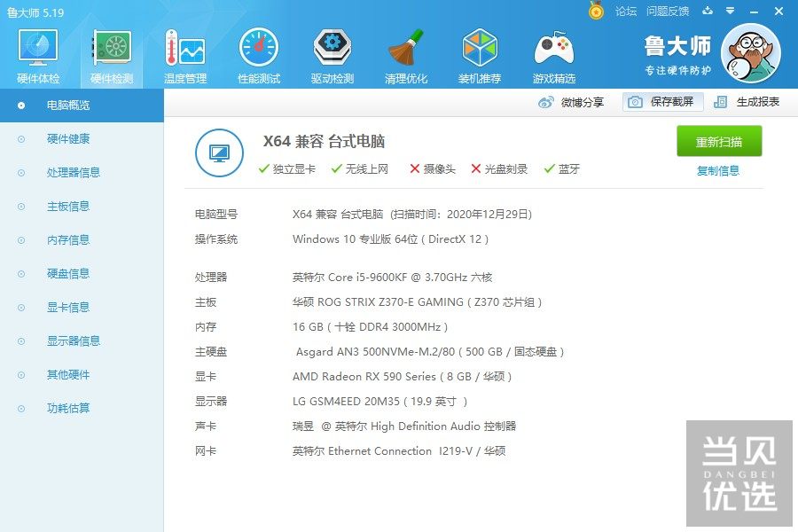Open 游戏精选 game selection
798x532 pixels.
(553, 53)
